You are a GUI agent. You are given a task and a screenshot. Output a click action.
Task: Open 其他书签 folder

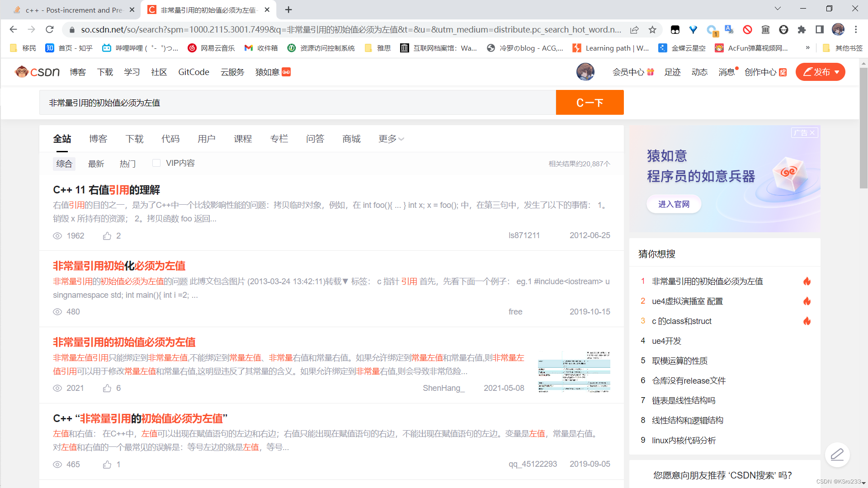point(843,48)
